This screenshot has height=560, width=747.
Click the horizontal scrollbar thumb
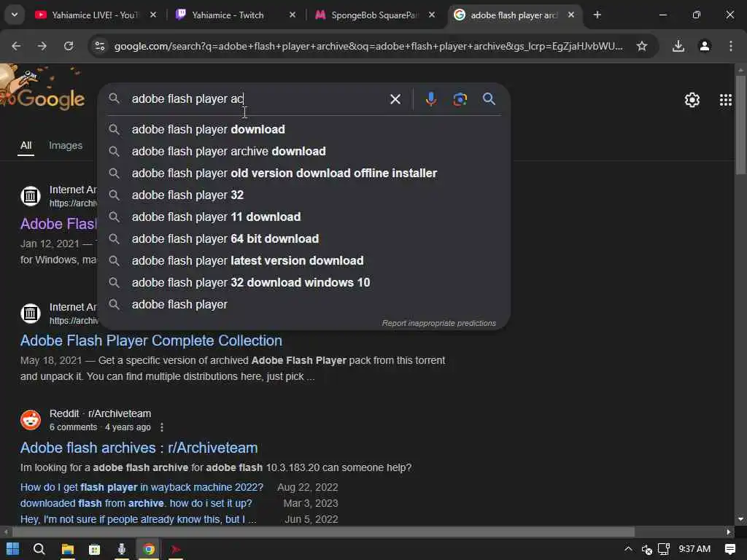(x=323, y=532)
